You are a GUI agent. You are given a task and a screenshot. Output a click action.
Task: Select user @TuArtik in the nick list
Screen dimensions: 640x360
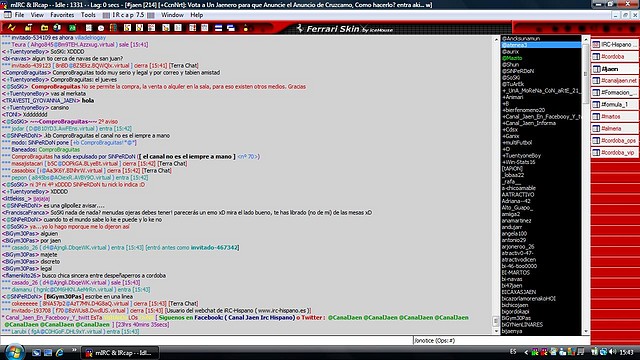click(x=513, y=84)
